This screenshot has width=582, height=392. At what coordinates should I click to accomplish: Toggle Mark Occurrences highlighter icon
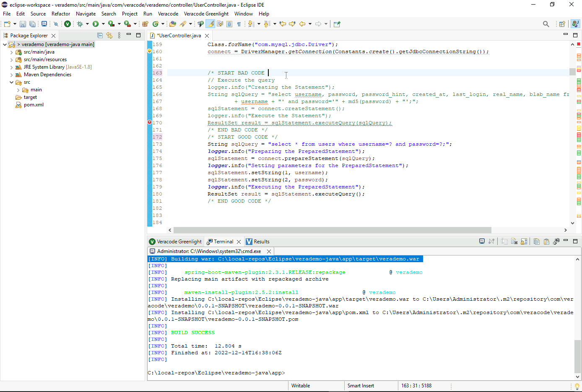point(210,24)
